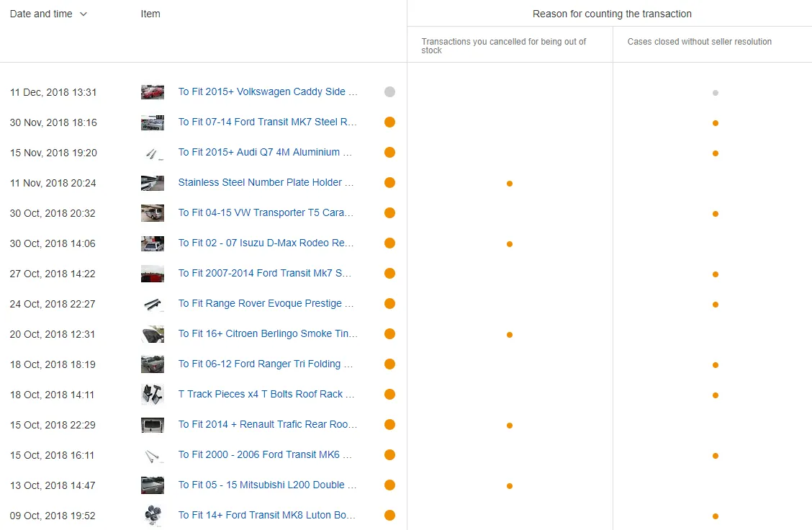Click 'Transactions you cancelled for being out of stock' header

tap(503, 45)
